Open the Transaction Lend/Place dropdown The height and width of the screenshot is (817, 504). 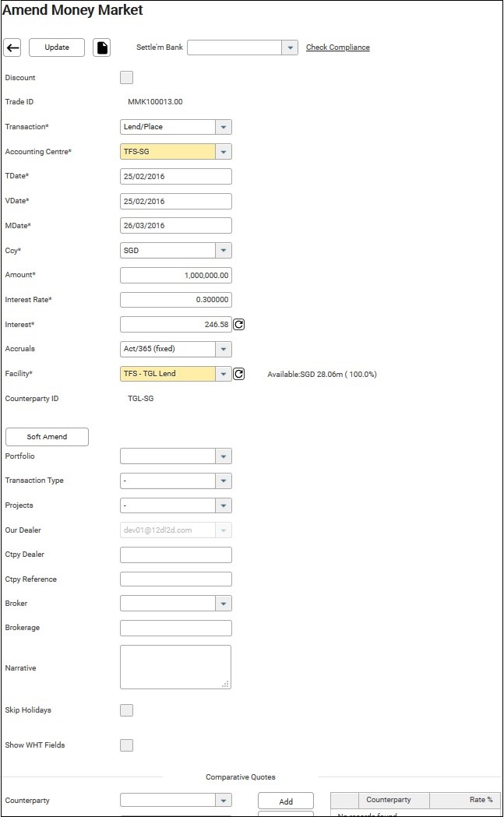click(x=224, y=127)
